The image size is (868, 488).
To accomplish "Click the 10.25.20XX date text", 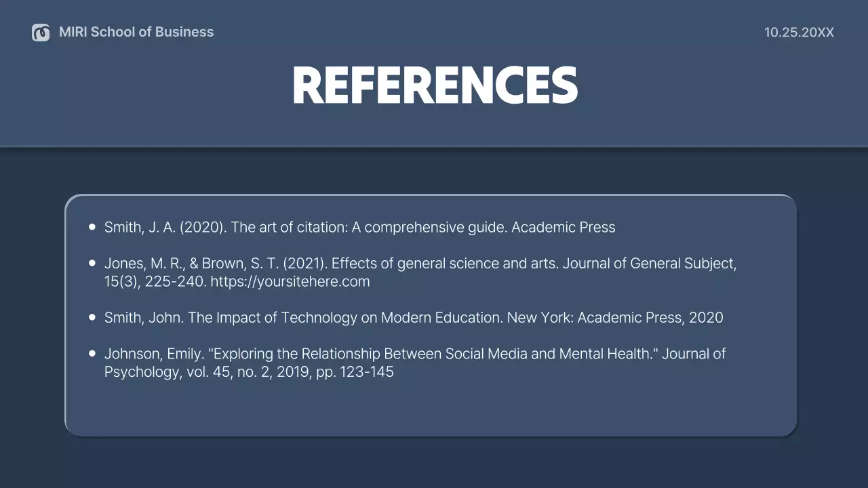I will [799, 33].
